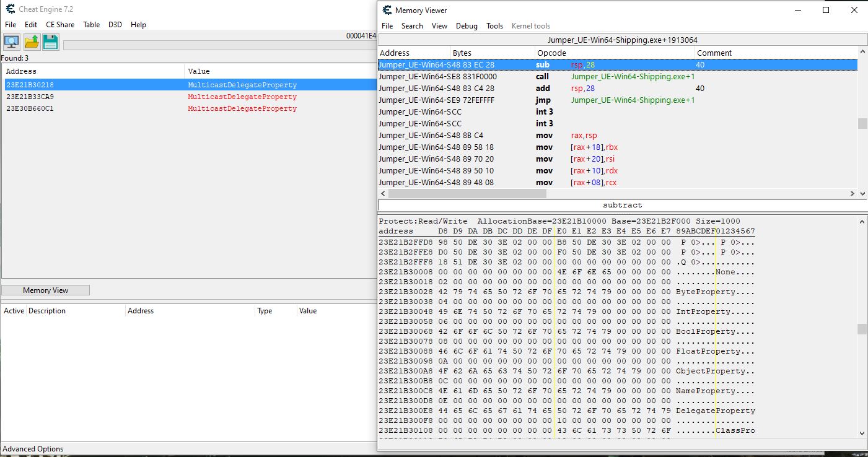Select the mov [rax+18],rbx row
Viewport: 868px width, 457px height.
[x=617, y=147]
